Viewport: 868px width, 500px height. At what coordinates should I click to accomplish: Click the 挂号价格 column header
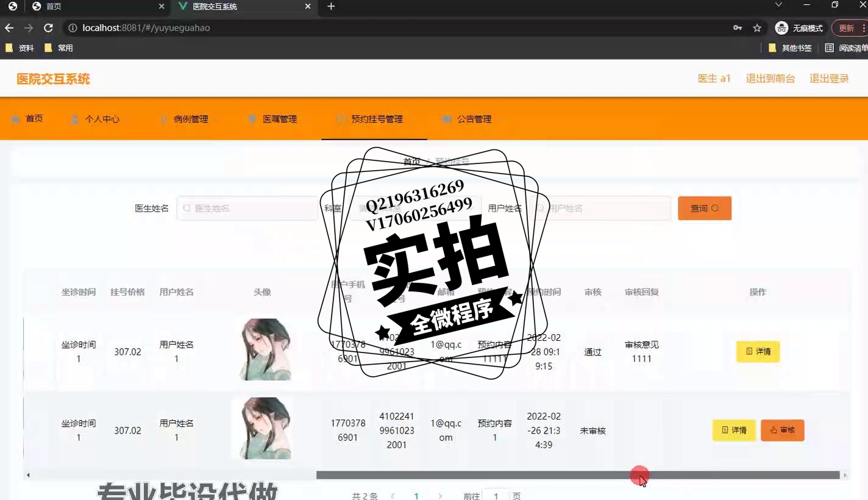[127, 292]
